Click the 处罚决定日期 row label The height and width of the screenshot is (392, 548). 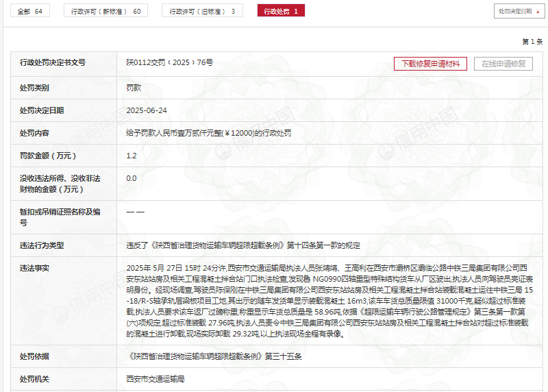(42, 110)
